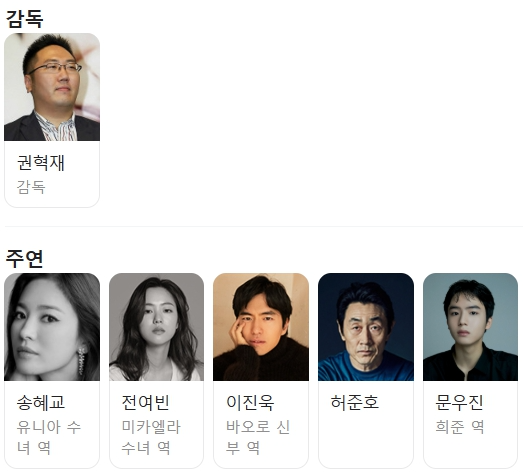Screen dimensions: 523x473
Task: Click 전여빈's portrait photo
Action: 156,327
